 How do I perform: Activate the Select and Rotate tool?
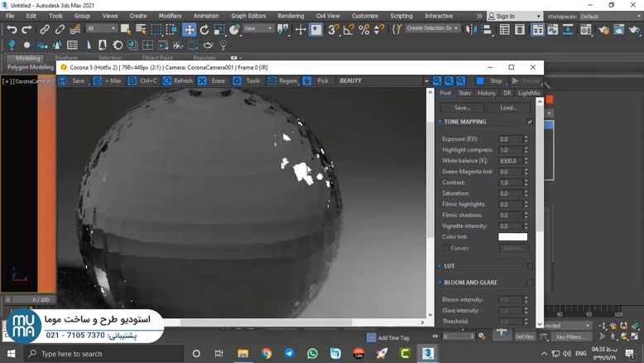[204, 29]
